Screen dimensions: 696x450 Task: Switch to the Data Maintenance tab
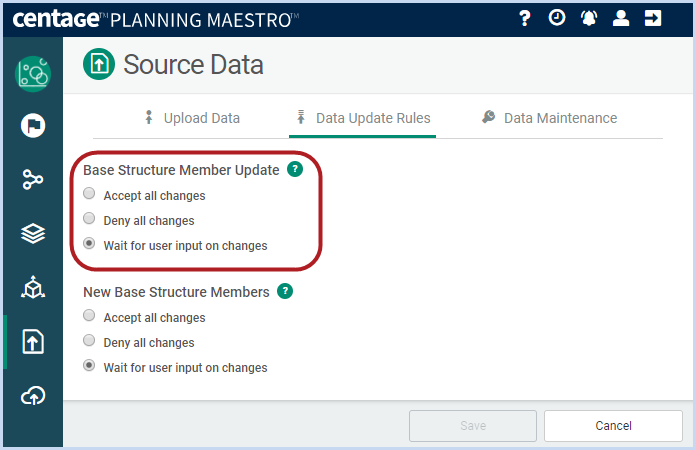(550, 118)
